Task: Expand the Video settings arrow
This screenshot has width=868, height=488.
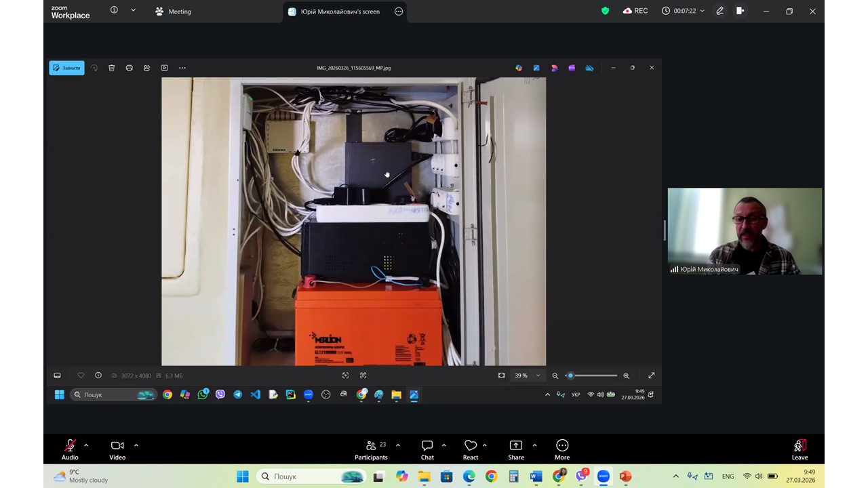Action: [x=136, y=445]
